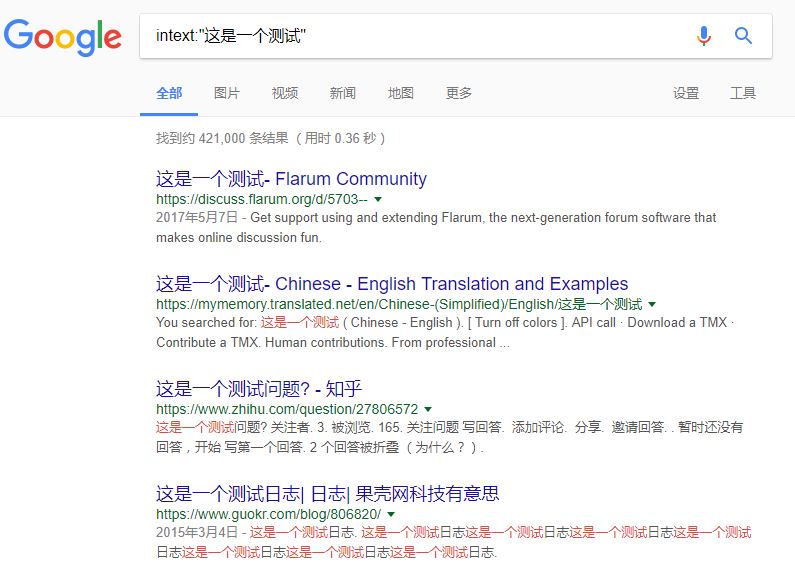Screen dimensions: 795x579
Task: Open the 工具 search tools
Action: point(743,93)
